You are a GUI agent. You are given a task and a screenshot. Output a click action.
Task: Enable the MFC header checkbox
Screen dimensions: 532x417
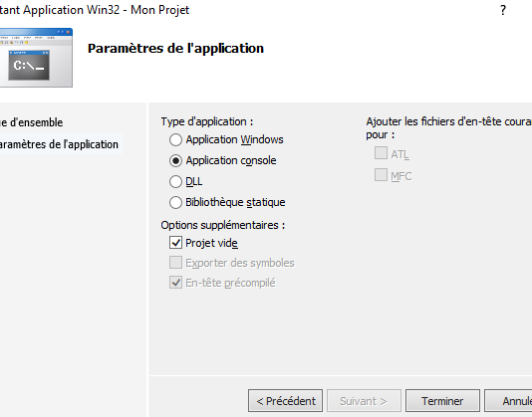point(381,175)
